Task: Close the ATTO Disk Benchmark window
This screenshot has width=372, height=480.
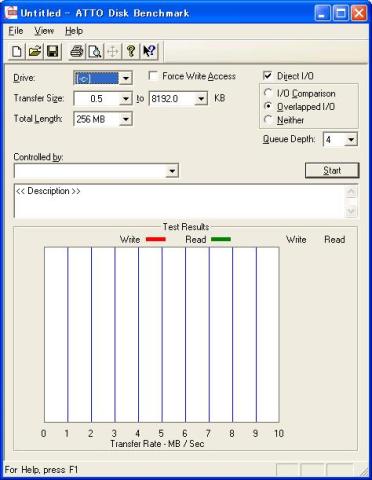Action: click(359, 13)
